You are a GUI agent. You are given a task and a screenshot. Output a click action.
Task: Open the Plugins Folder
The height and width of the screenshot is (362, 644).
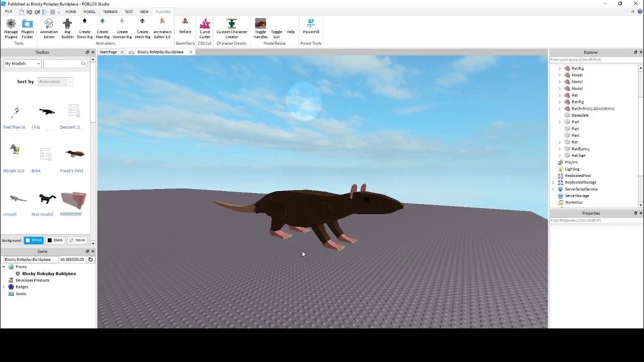[x=28, y=29]
